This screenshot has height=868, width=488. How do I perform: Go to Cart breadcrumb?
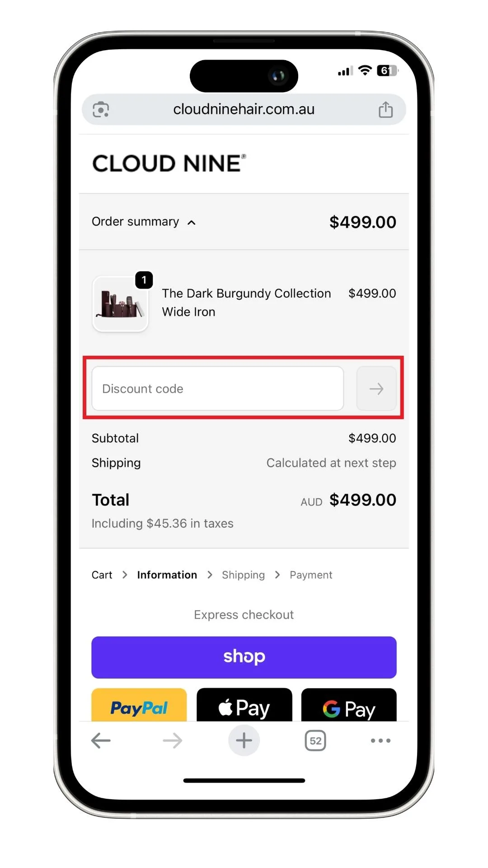(x=102, y=575)
